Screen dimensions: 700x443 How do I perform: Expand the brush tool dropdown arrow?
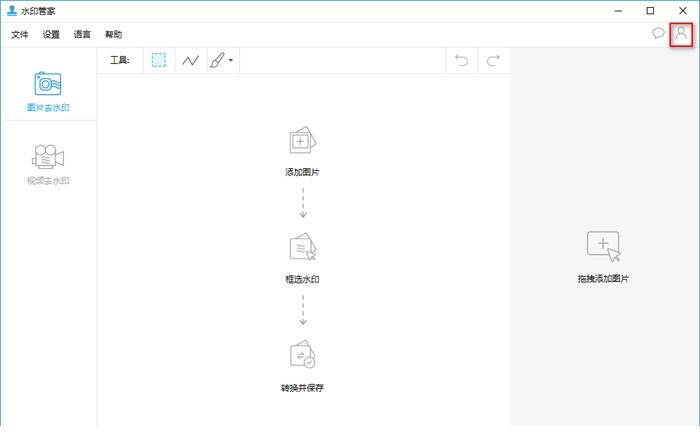click(x=231, y=61)
